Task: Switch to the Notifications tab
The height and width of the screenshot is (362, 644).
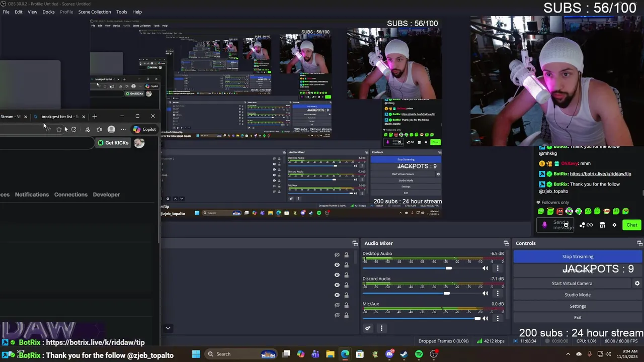Action: [x=32, y=195]
